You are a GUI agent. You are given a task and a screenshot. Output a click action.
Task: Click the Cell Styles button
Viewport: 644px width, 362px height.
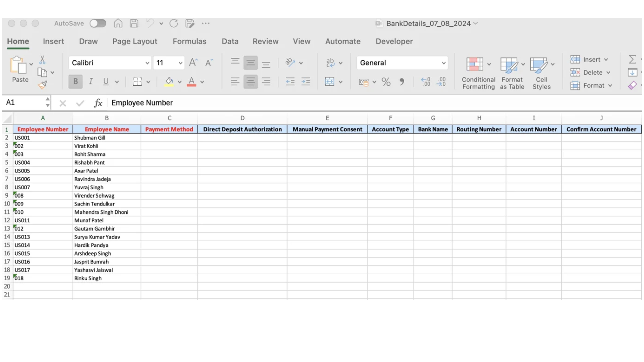pyautogui.click(x=541, y=72)
